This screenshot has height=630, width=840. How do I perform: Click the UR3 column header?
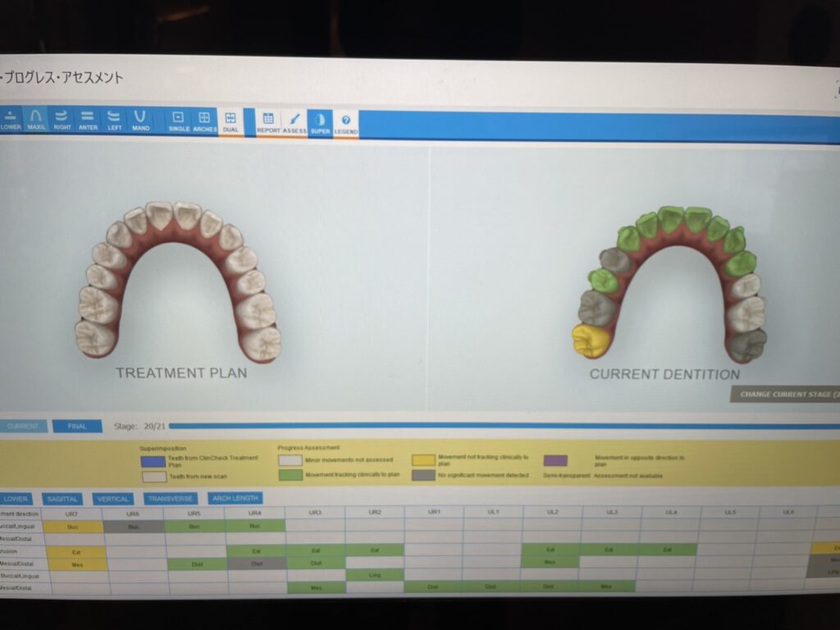315,513
